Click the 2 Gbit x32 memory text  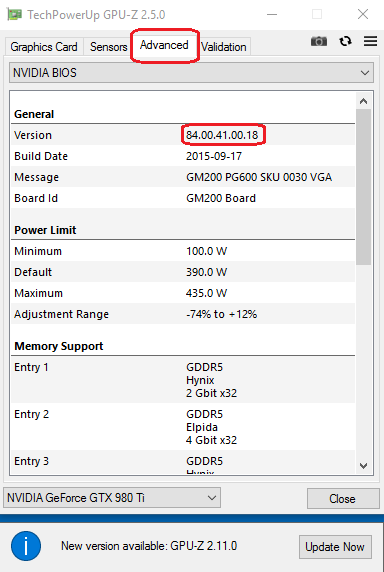(212, 393)
